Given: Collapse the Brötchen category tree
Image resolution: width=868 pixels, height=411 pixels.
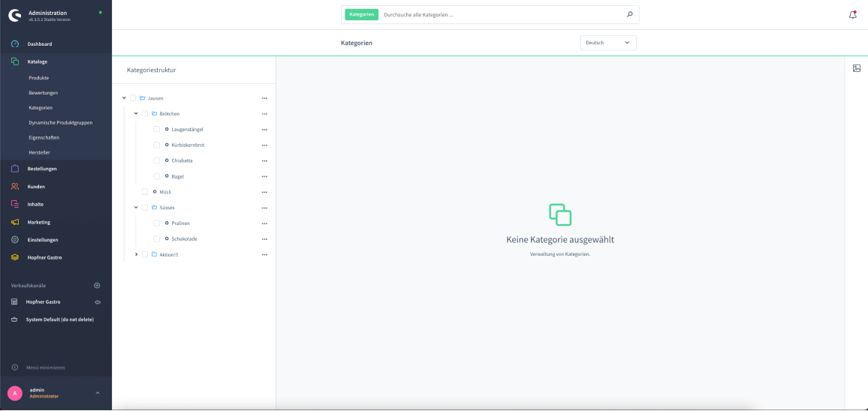Looking at the screenshot, I should (136, 113).
